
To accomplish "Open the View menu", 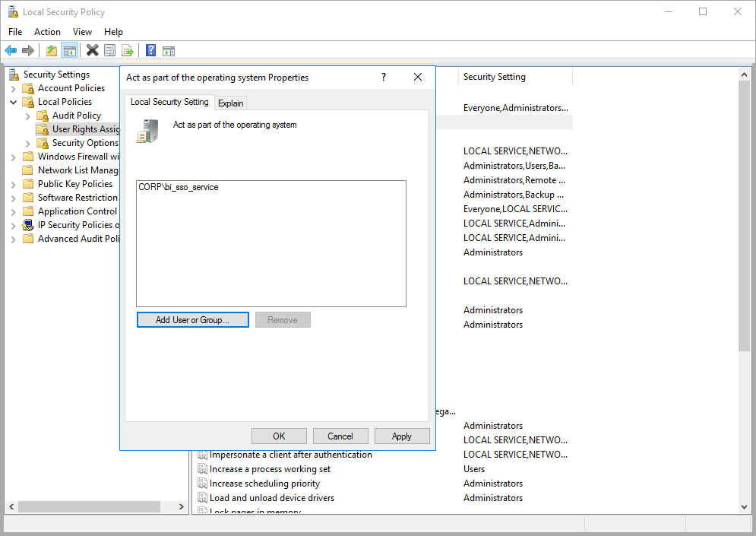I will (x=82, y=31).
